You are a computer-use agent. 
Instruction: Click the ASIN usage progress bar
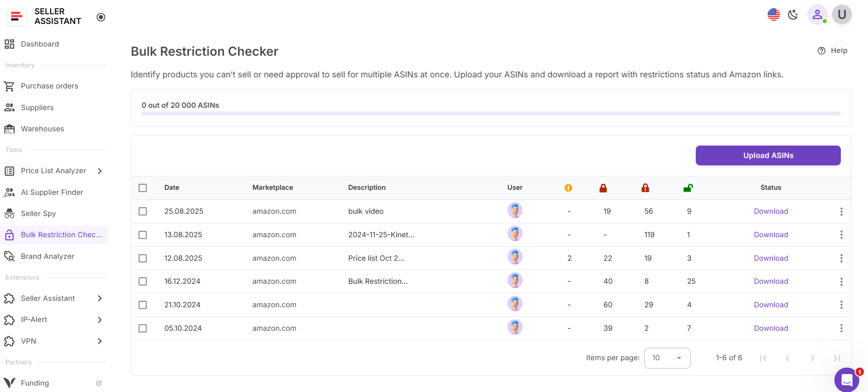click(x=491, y=113)
